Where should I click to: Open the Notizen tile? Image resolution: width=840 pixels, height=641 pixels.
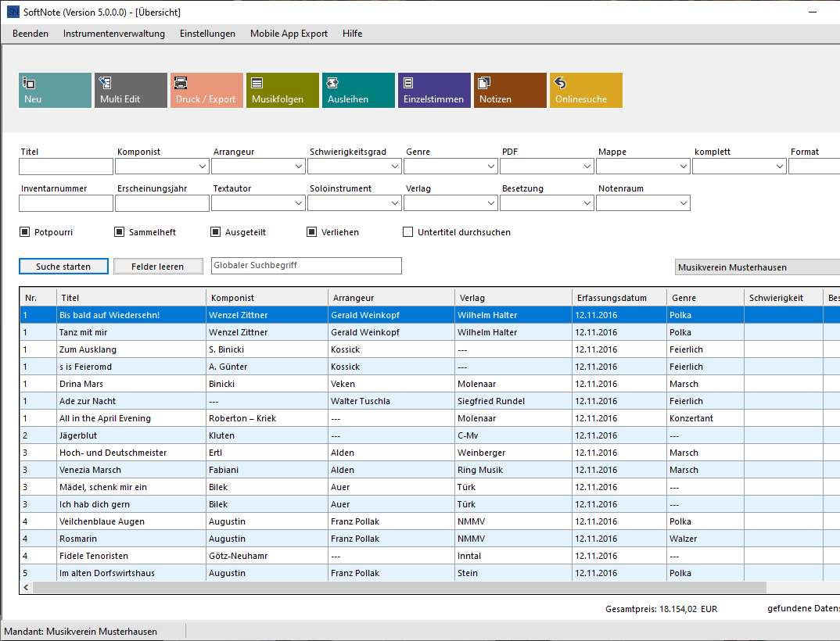click(510, 90)
